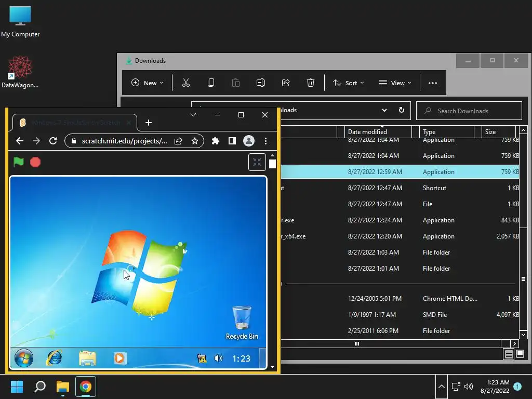Open the Sort dropdown
The width and height of the screenshot is (532, 399).
click(349, 83)
